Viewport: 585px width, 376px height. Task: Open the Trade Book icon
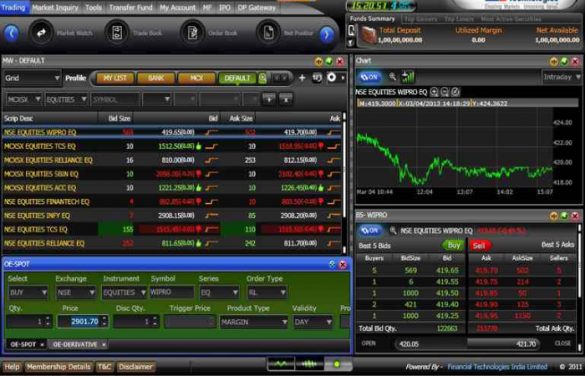[x=117, y=33]
